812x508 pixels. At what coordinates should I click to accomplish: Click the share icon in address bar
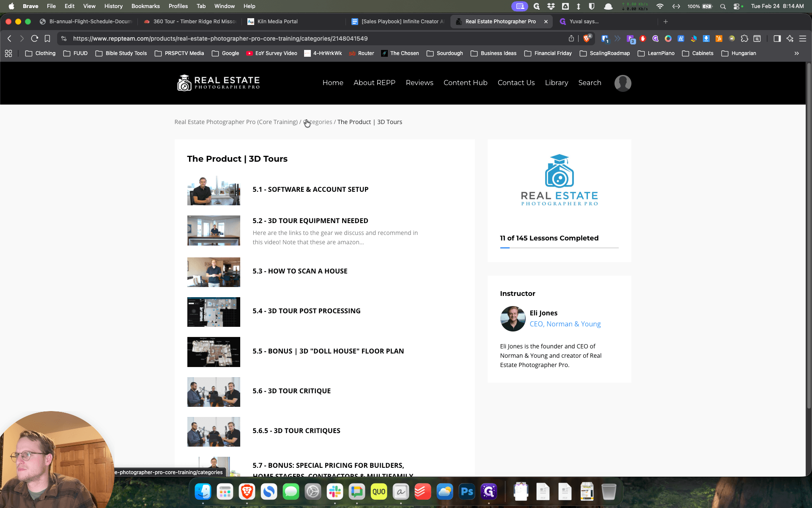pyautogui.click(x=571, y=39)
